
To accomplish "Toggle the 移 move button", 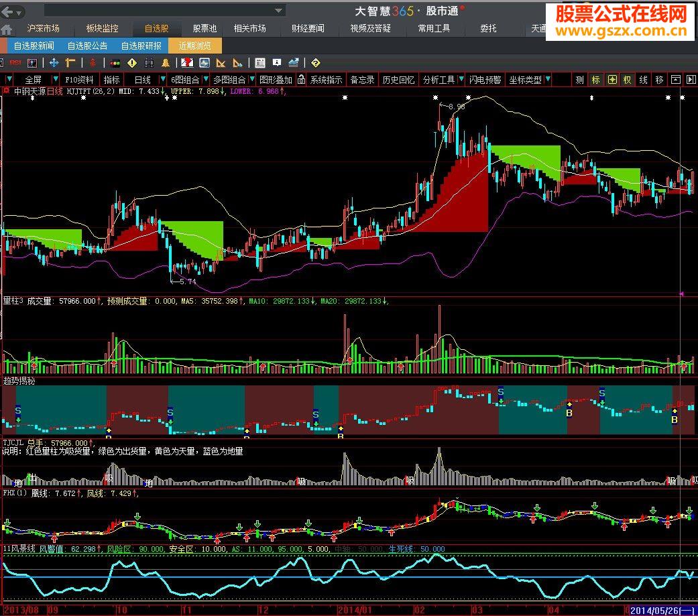I will coord(659,80).
